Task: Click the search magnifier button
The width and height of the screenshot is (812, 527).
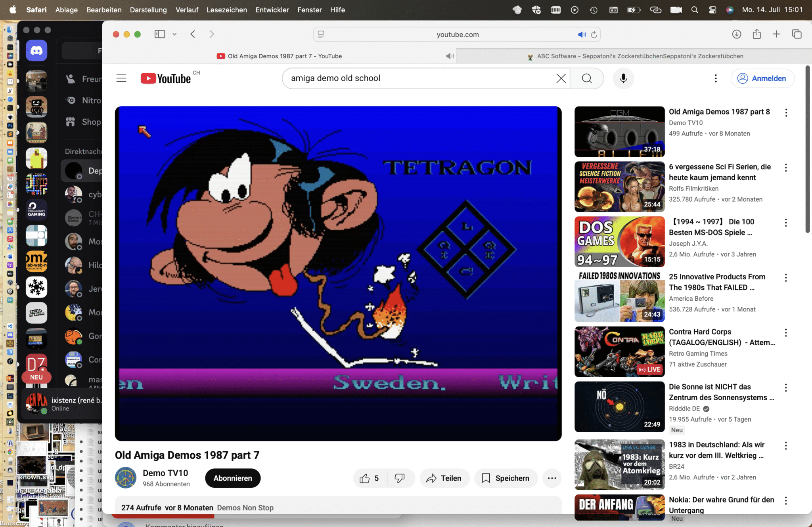Action: tap(587, 78)
